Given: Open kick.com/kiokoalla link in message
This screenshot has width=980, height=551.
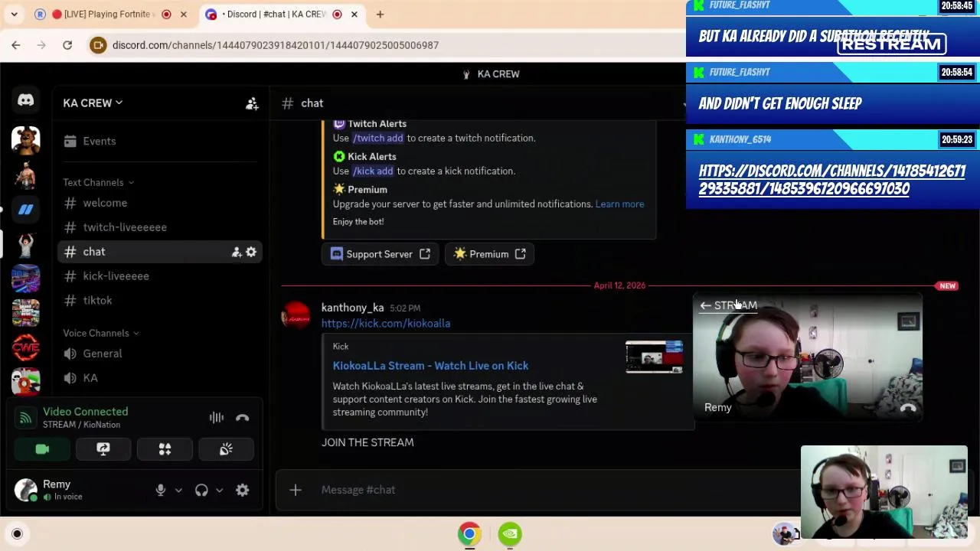Looking at the screenshot, I should tap(386, 324).
